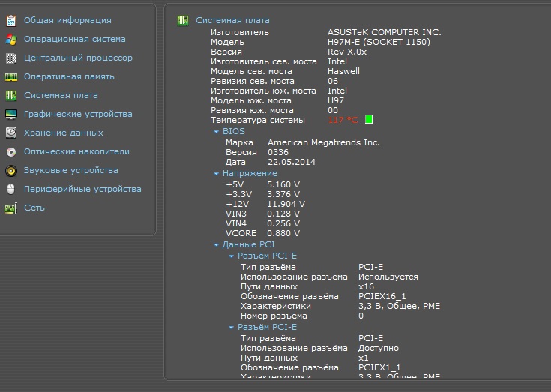Click the disc icon for Оптические накопители
The image size is (551, 392).
tap(10, 151)
